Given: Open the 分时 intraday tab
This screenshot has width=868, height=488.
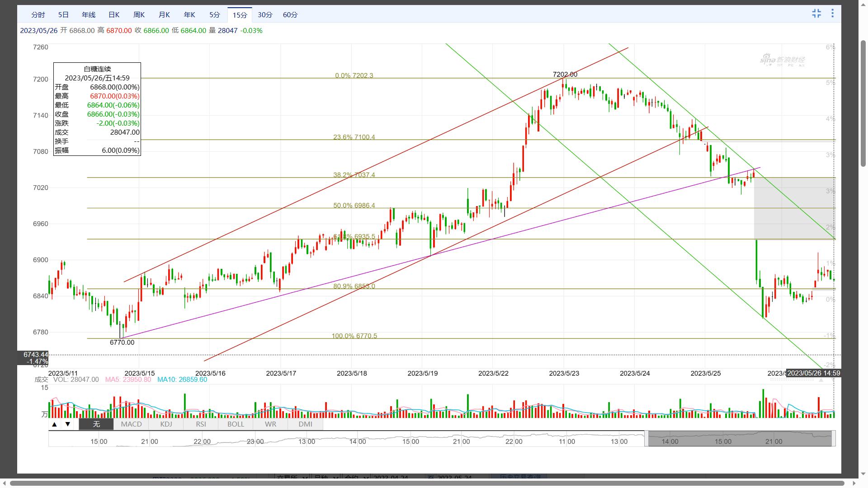Looking at the screenshot, I should tap(38, 15).
